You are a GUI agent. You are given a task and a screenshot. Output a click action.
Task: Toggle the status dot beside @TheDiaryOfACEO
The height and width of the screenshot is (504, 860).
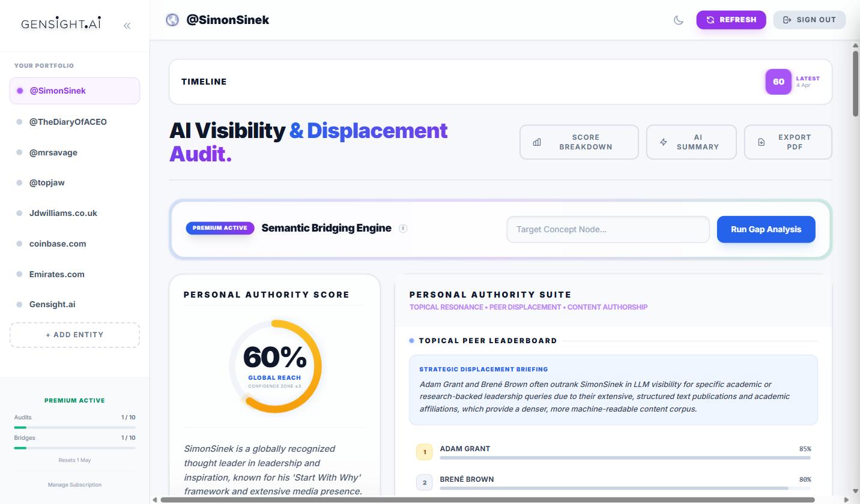coord(20,121)
